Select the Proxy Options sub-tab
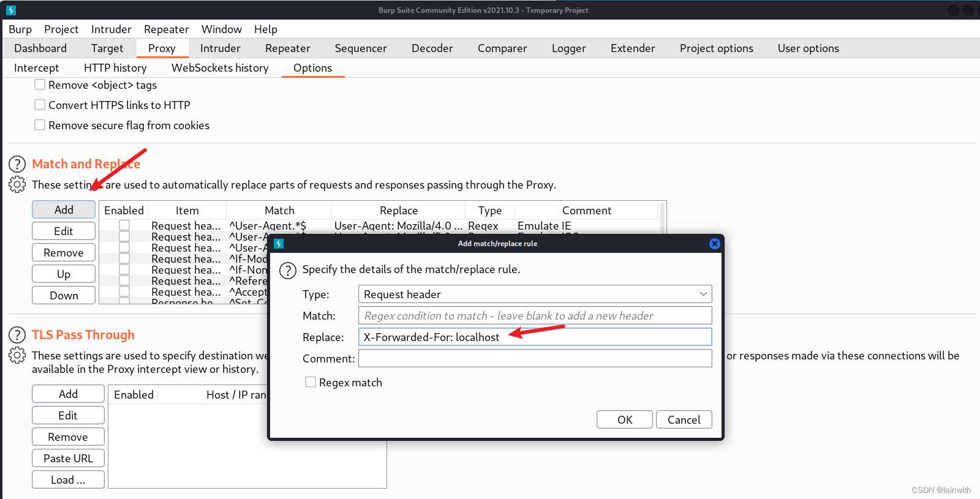Image resolution: width=980 pixels, height=499 pixels. point(313,68)
